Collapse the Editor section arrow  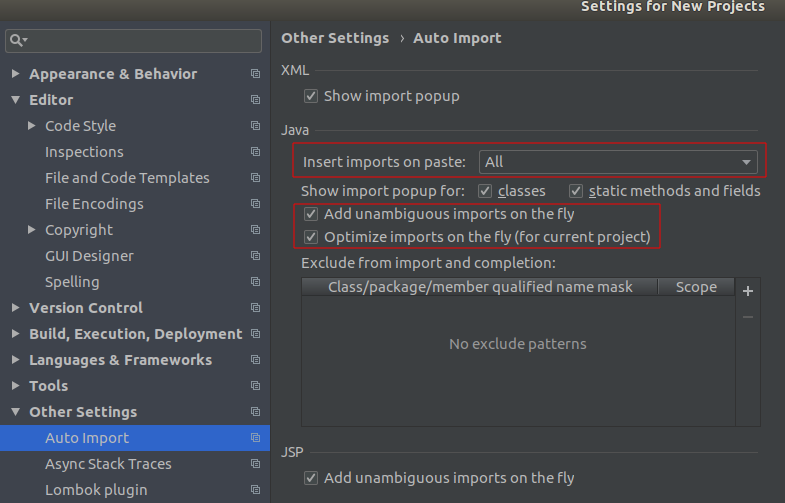click(x=16, y=100)
